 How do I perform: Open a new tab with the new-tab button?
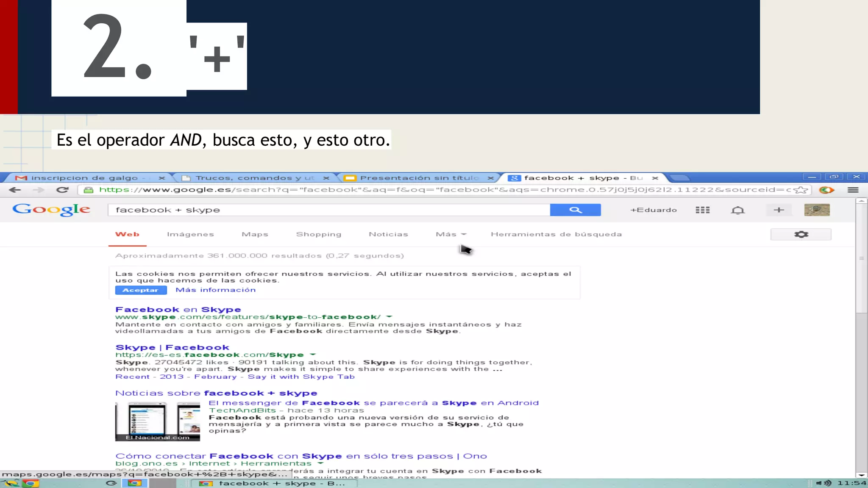pyautogui.click(x=680, y=178)
